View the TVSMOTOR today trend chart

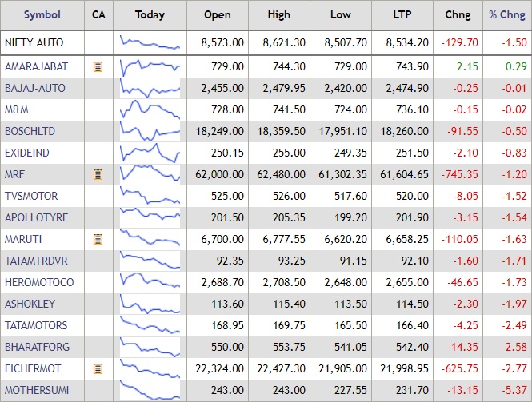150,196
